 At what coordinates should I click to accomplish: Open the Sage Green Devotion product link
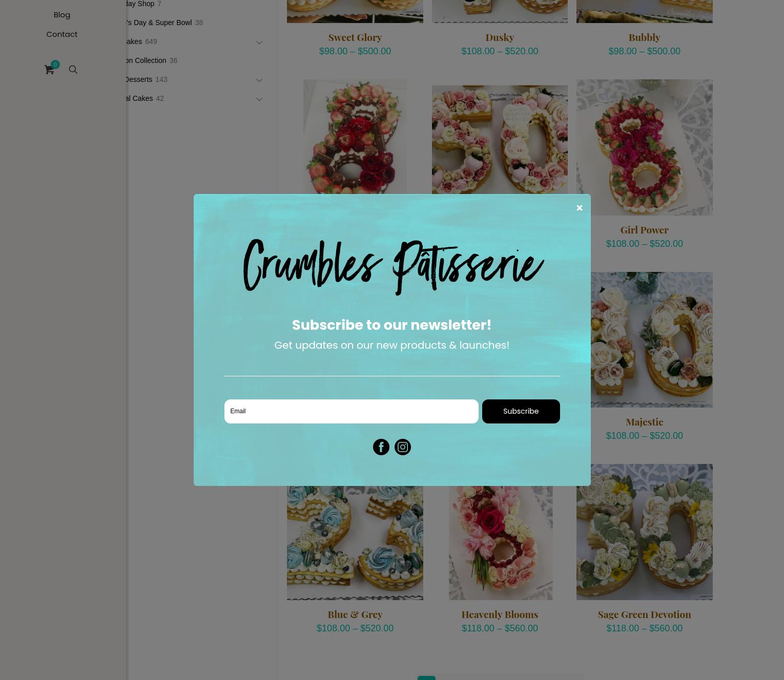[x=644, y=614]
